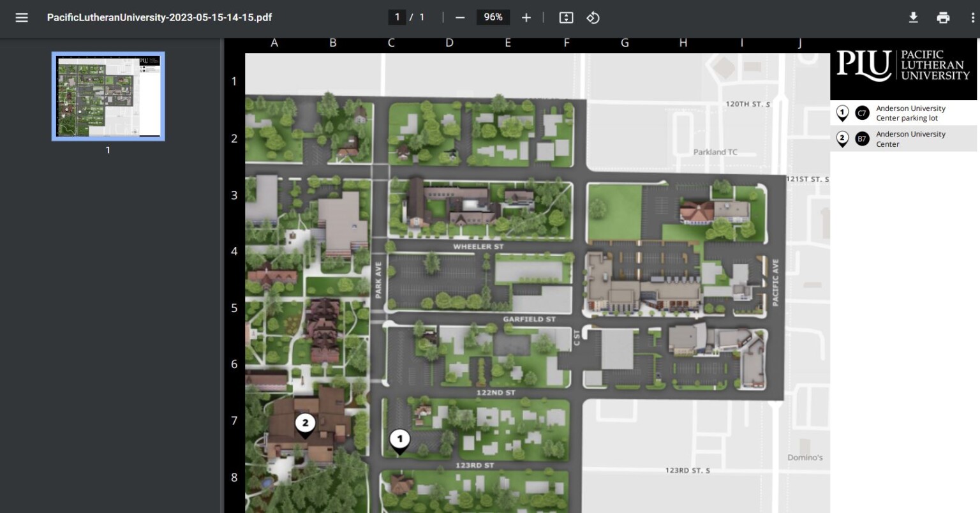Edit the 96% zoom level field

tap(493, 17)
